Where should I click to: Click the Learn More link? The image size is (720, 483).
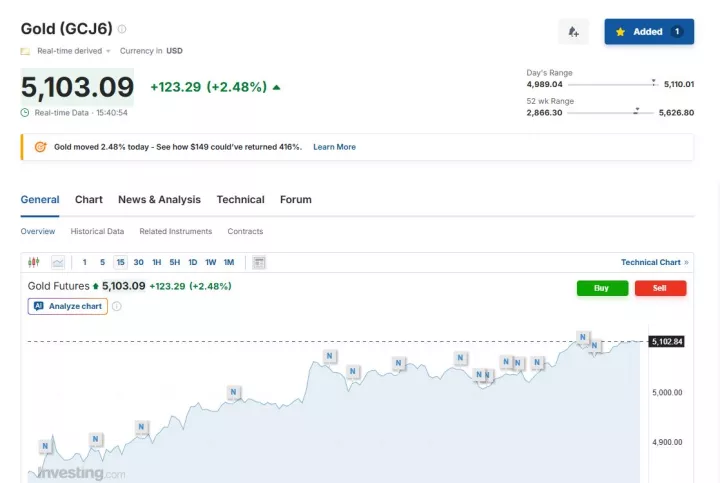point(334,147)
